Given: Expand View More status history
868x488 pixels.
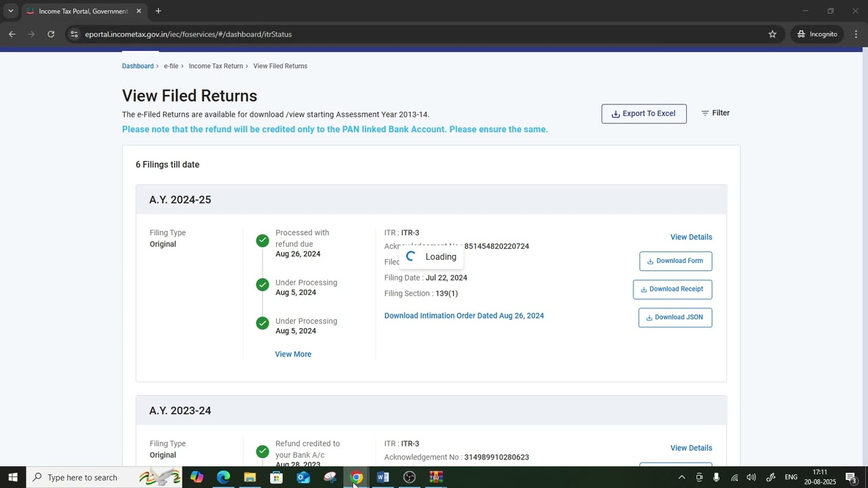Looking at the screenshot, I should 293,354.
